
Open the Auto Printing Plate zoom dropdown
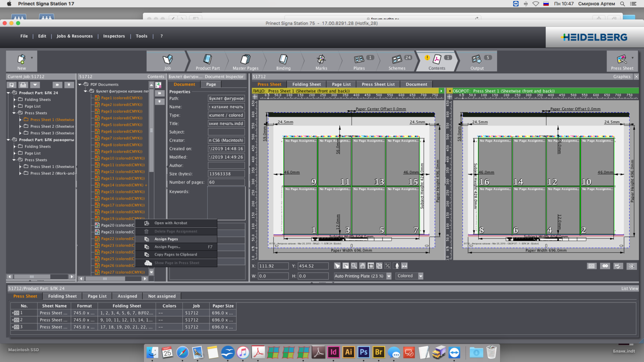(389, 276)
